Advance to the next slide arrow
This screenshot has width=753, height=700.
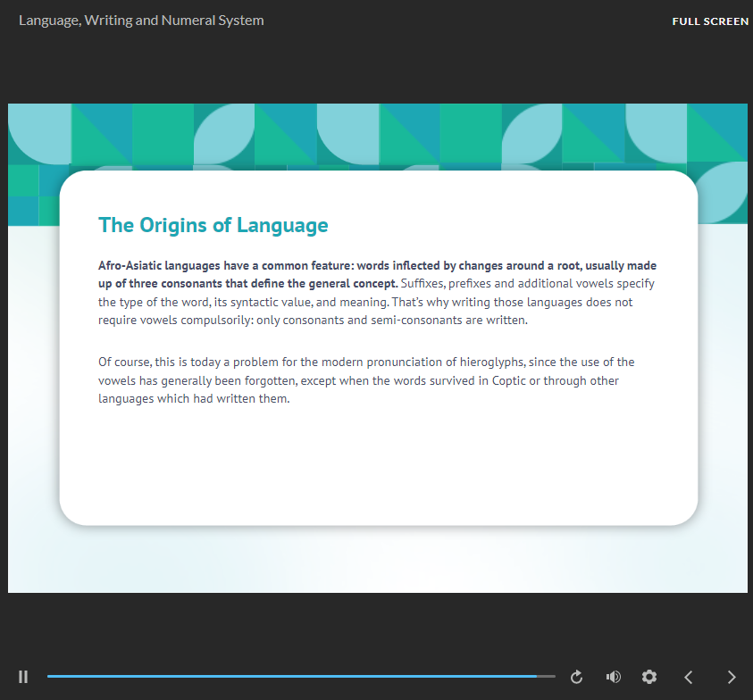click(732, 677)
